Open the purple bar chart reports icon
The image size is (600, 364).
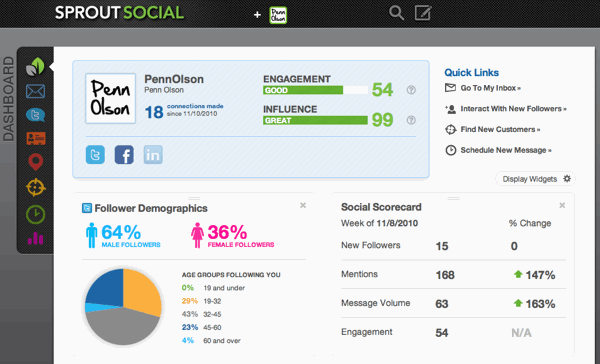point(36,238)
